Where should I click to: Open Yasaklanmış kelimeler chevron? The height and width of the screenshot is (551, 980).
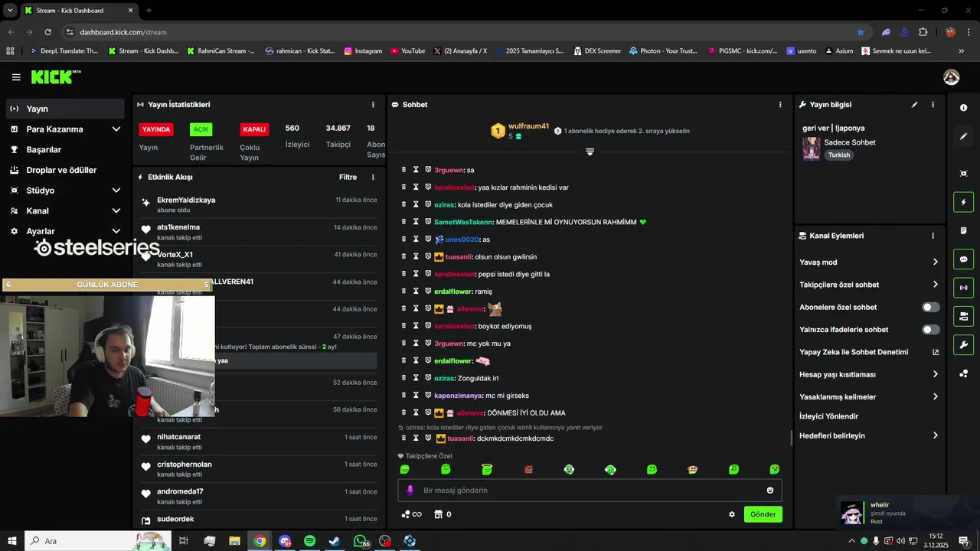pyautogui.click(x=935, y=397)
